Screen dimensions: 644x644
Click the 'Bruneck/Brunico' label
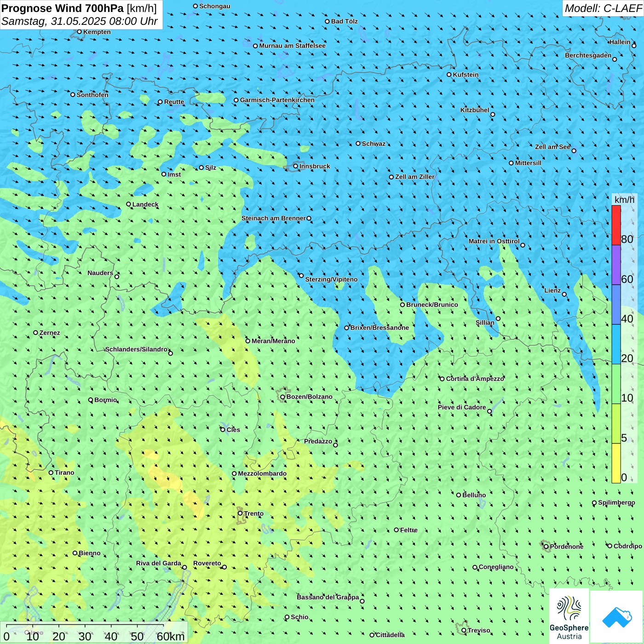(x=432, y=305)
